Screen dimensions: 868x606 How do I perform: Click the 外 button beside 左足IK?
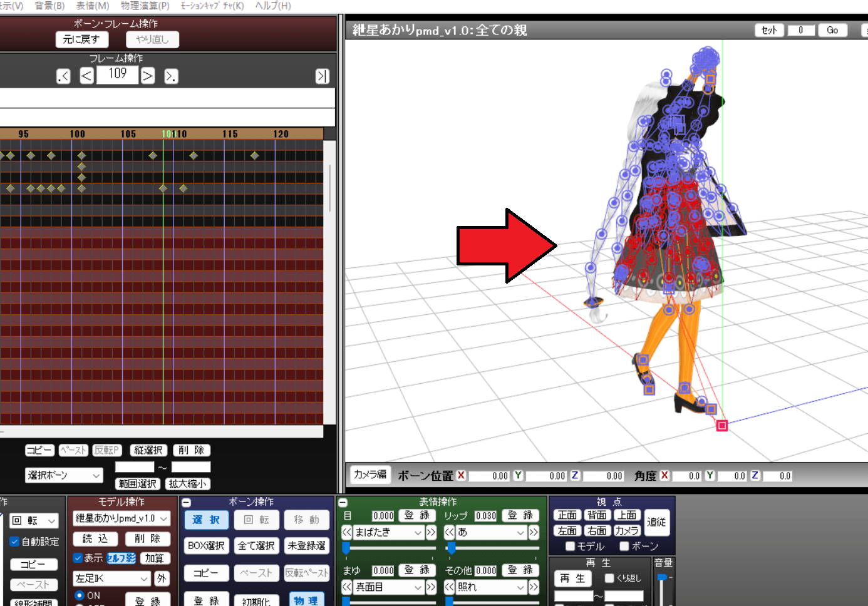click(162, 578)
